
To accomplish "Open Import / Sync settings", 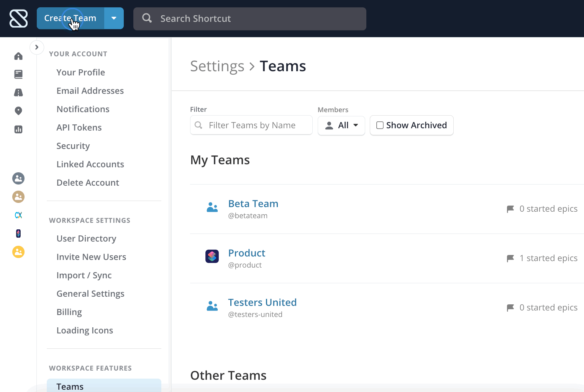I will coord(84,275).
